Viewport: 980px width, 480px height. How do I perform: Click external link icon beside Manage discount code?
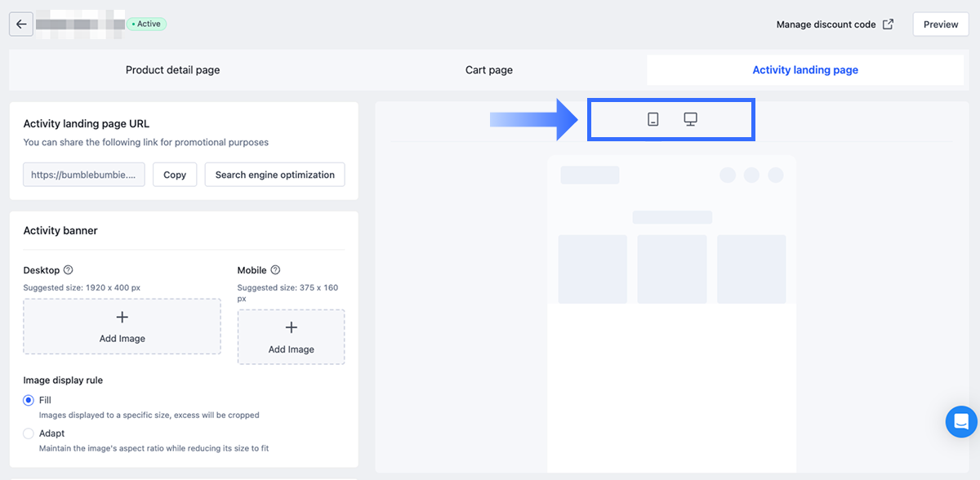tap(888, 24)
